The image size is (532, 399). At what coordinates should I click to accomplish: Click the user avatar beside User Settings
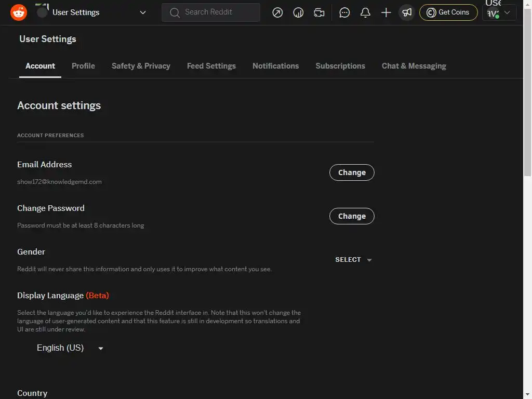[x=43, y=12]
